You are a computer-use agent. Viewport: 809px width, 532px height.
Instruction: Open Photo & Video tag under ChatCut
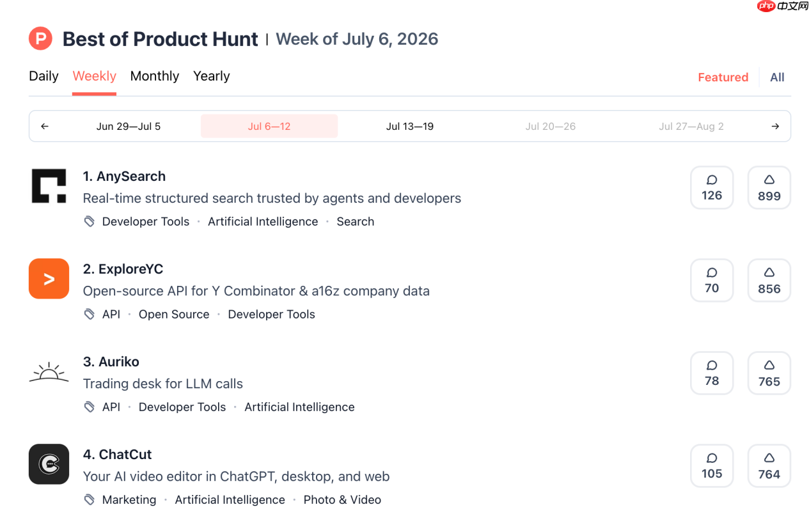click(342, 500)
